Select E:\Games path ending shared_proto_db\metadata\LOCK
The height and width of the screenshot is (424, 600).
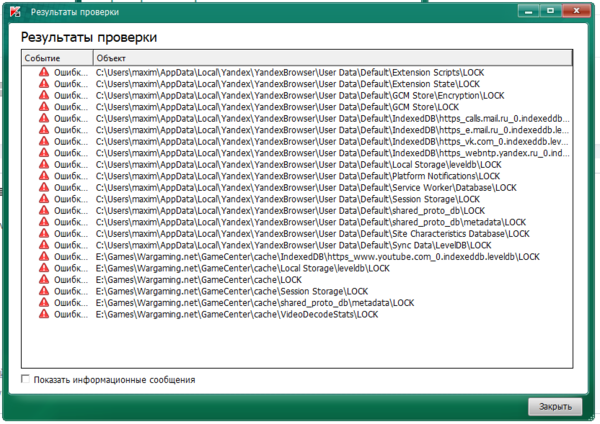[x=255, y=303]
